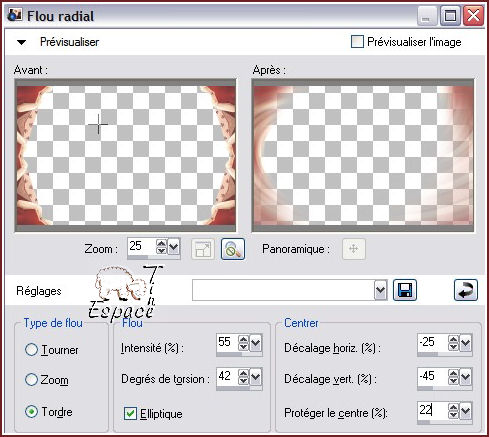489x437 pixels.
Task: Increase Intensité value with up arrow
Action: coord(244,339)
